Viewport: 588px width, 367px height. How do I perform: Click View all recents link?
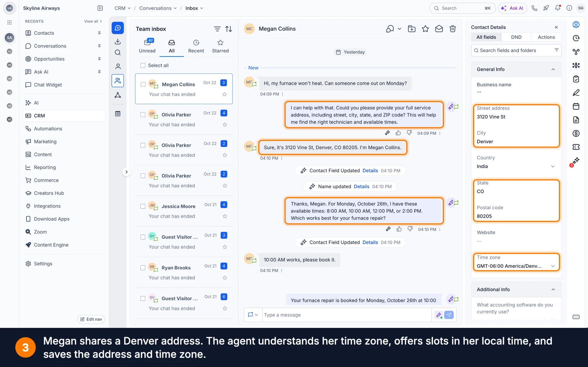coord(93,21)
